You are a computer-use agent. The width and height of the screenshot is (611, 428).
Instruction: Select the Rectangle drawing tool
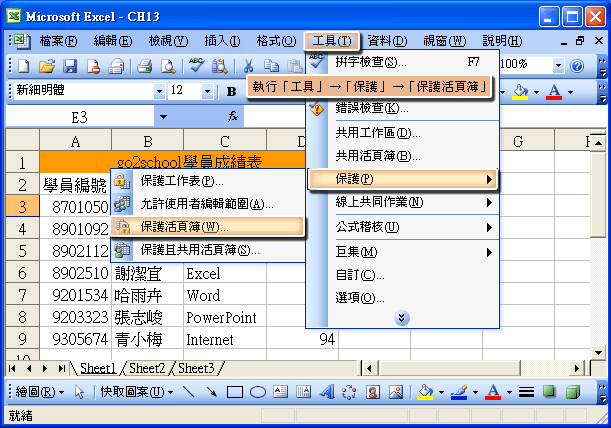coord(235,392)
